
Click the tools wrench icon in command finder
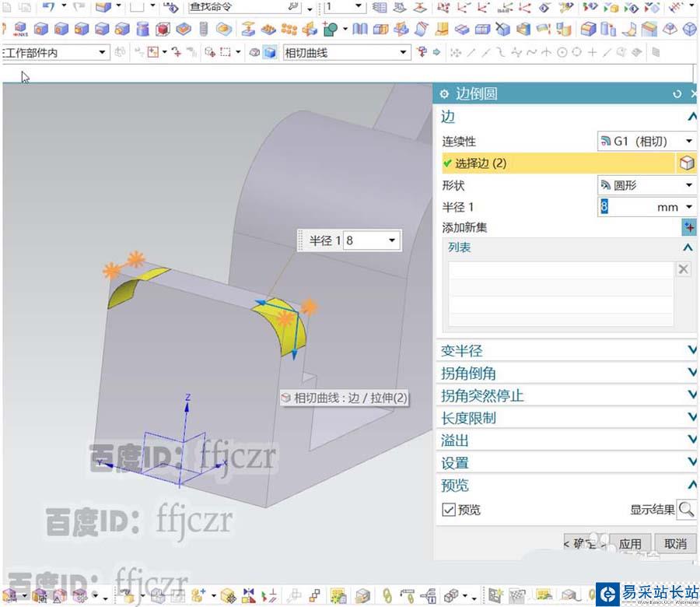pos(293,6)
